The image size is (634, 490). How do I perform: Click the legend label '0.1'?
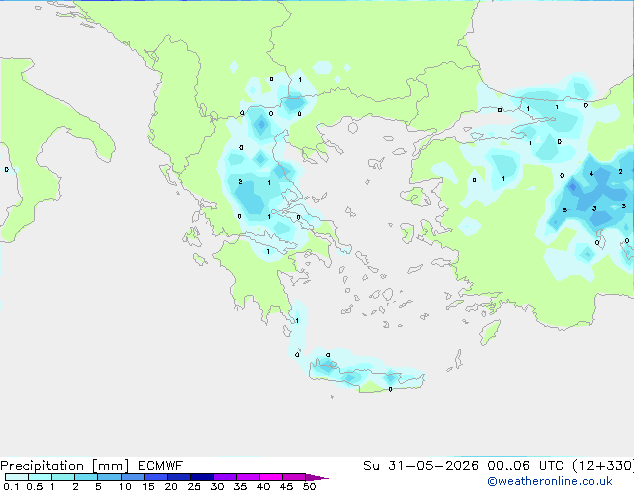click(11, 486)
